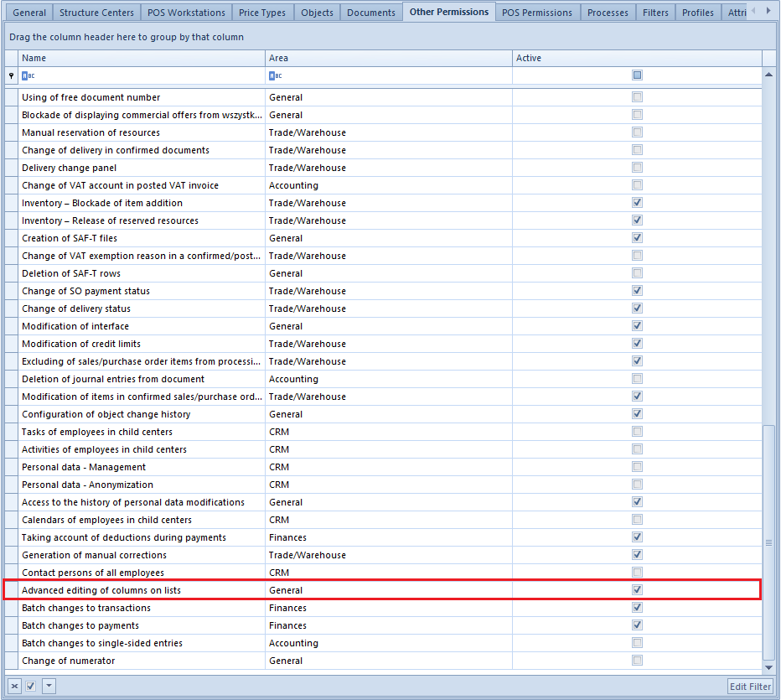Enable Personal data - Management checkbox
Viewport: 781px width, 700px height.
click(x=637, y=467)
